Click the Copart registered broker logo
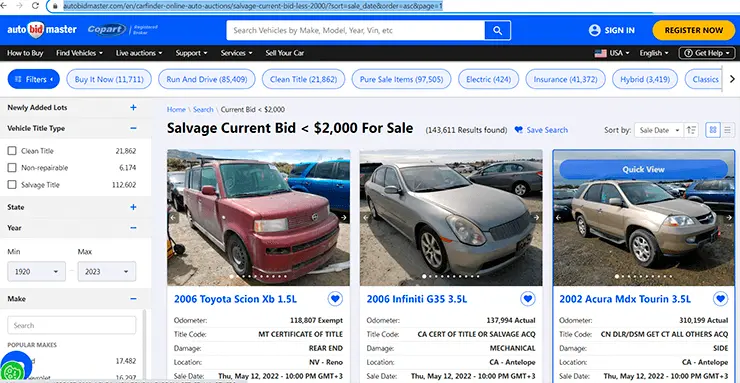Screen dimensions: 740x383 (122, 30)
